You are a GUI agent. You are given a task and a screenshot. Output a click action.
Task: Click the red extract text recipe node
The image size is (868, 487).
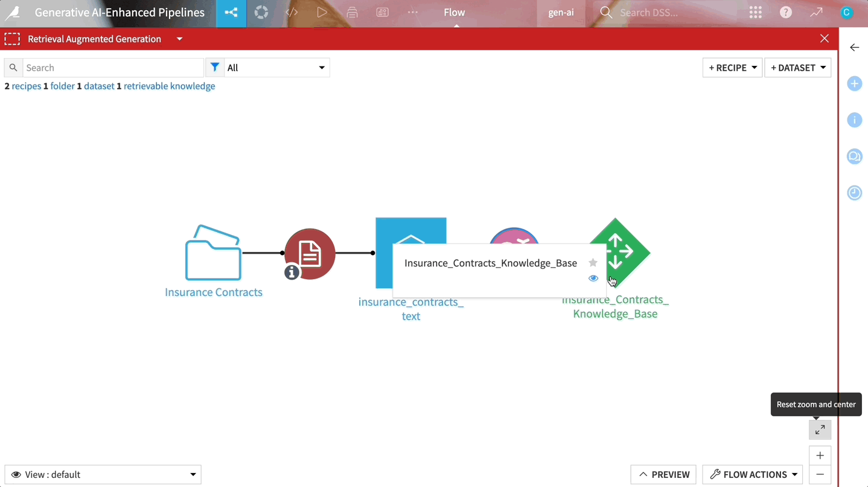310,254
